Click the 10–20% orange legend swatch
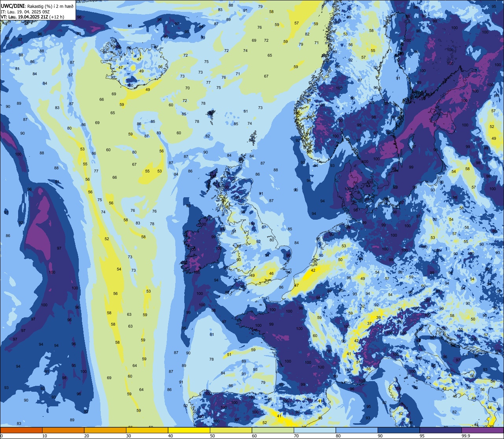 (63, 430)
